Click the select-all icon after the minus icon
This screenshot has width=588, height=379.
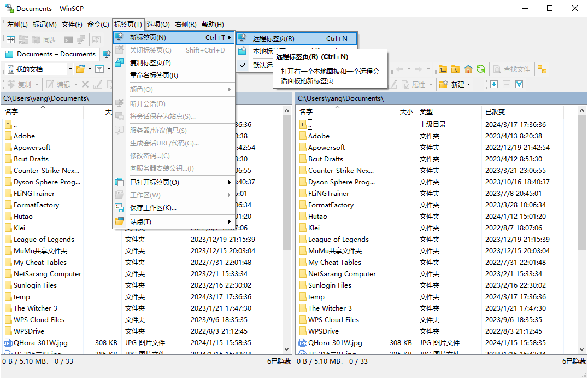click(519, 84)
